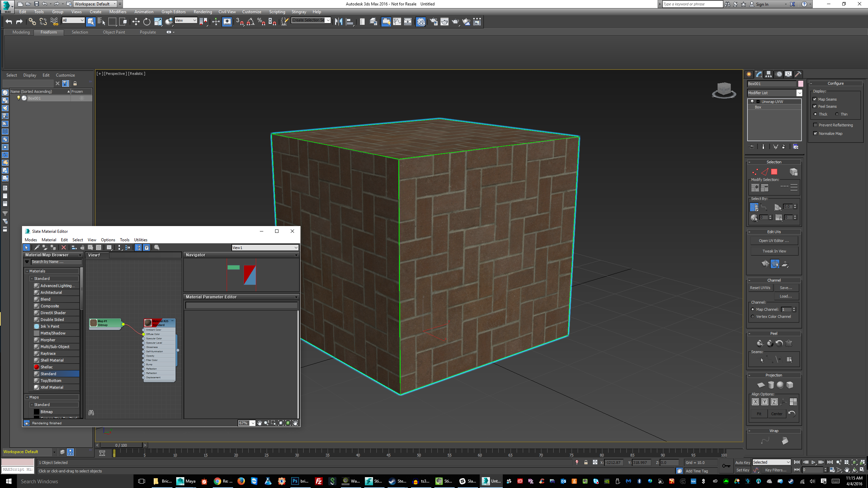Click Box Map icon in Projection
This screenshot has height=488, width=868.
pos(790,385)
